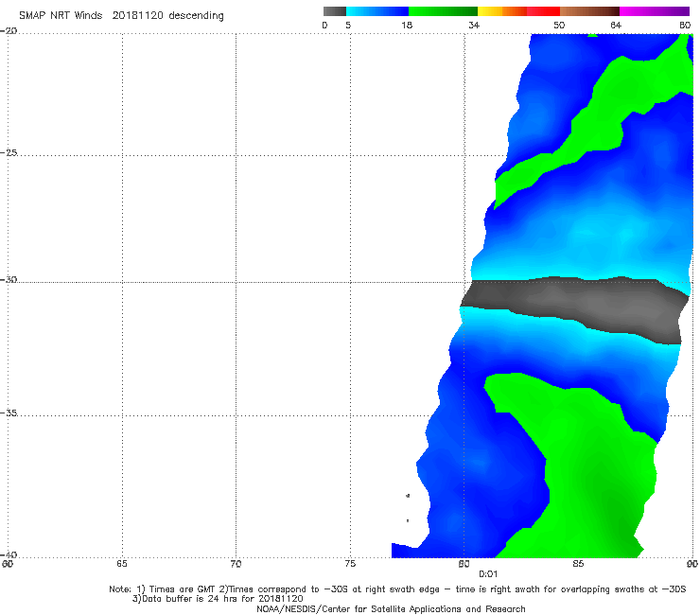This screenshot has width=700, height=615.
Task: Click the brown 50–64 segment of color bar
Action: 589,11
